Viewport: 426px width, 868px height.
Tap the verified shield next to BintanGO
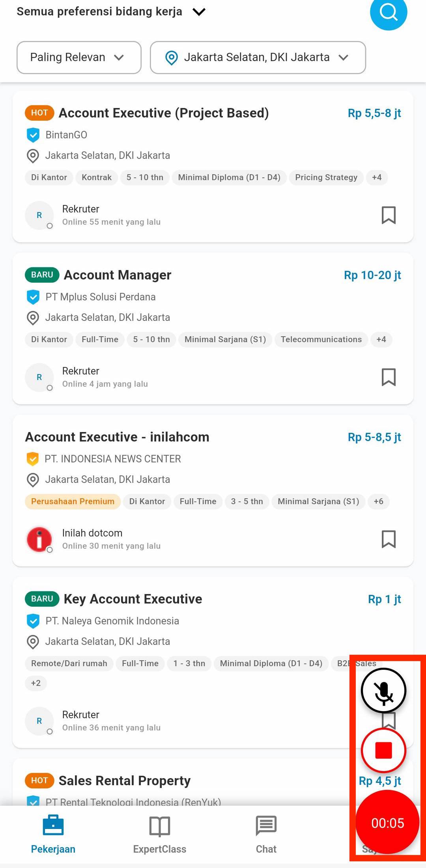[x=33, y=135]
